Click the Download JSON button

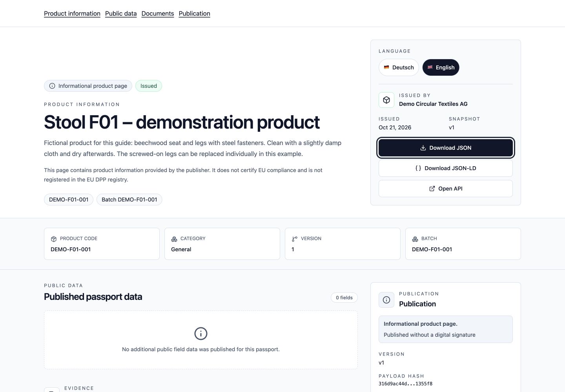pyautogui.click(x=446, y=148)
